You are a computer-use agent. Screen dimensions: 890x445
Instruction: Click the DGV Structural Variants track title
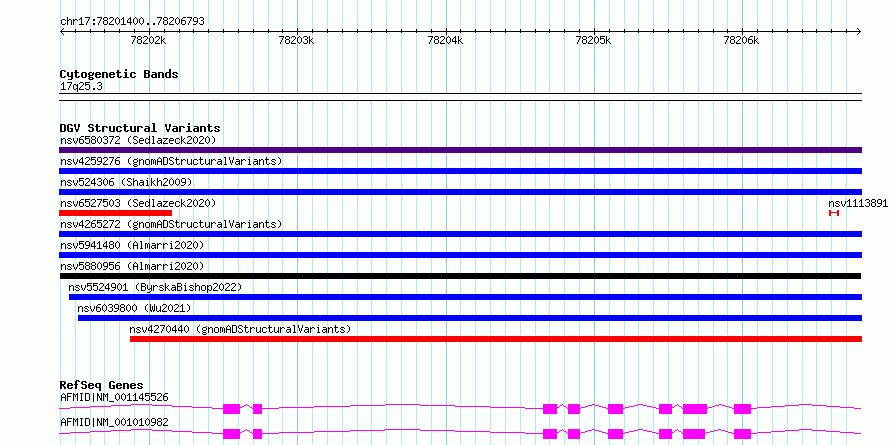click(140, 128)
